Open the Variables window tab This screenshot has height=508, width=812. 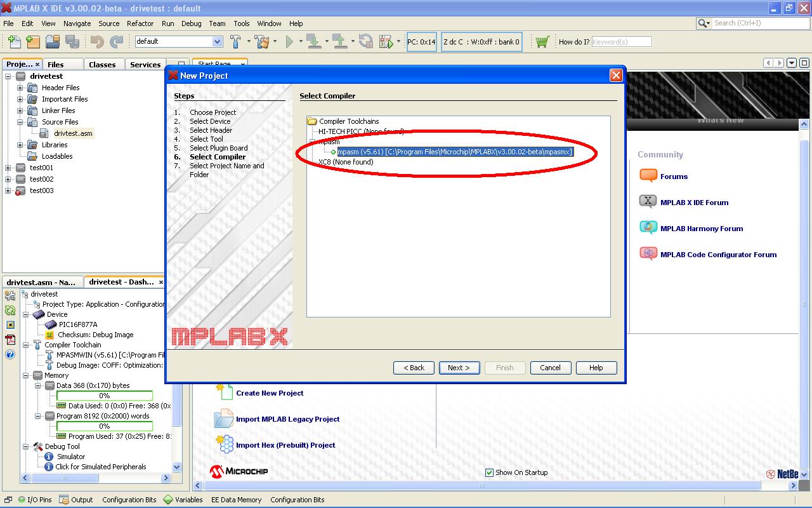click(x=183, y=500)
